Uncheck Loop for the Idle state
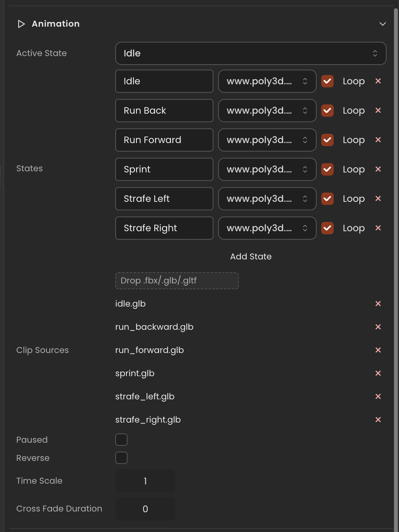This screenshot has width=399, height=532. point(327,81)
